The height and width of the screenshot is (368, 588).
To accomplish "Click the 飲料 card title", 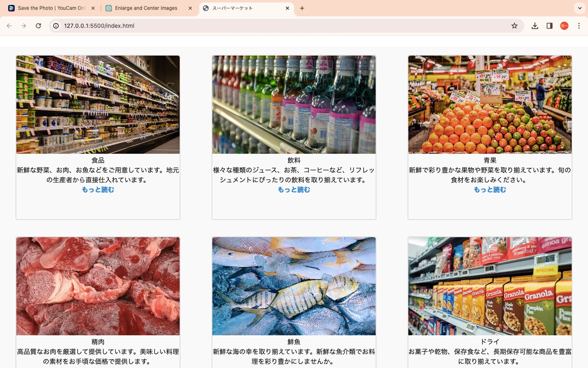I will pos(294,160).
